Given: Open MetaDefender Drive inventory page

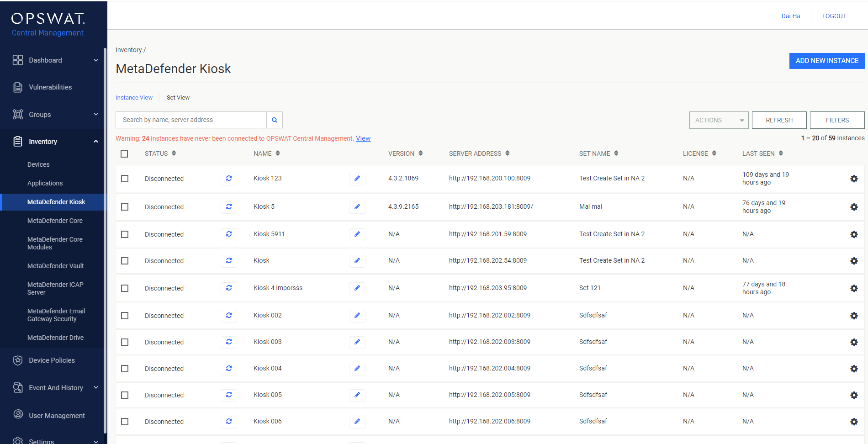Looking at the screenshot, I should pyautogui.click(x=55, y=338).
